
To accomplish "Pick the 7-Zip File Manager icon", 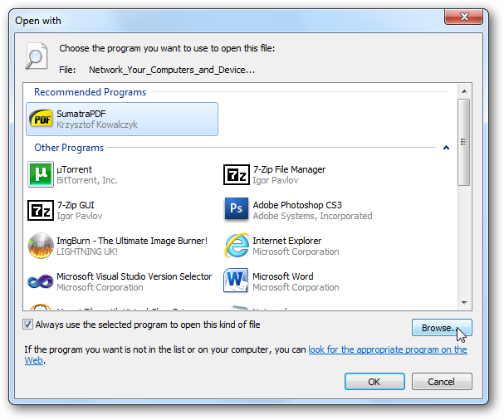I will pyautogui.click(x=237, y=174).
